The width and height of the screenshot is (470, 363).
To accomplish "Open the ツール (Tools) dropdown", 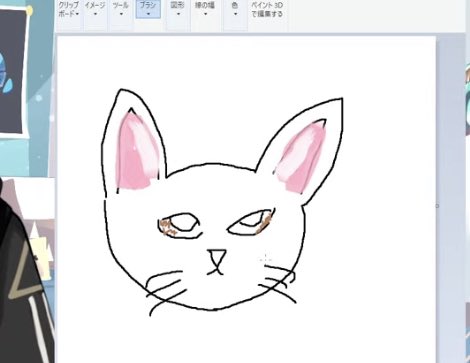I will (121, 10).
